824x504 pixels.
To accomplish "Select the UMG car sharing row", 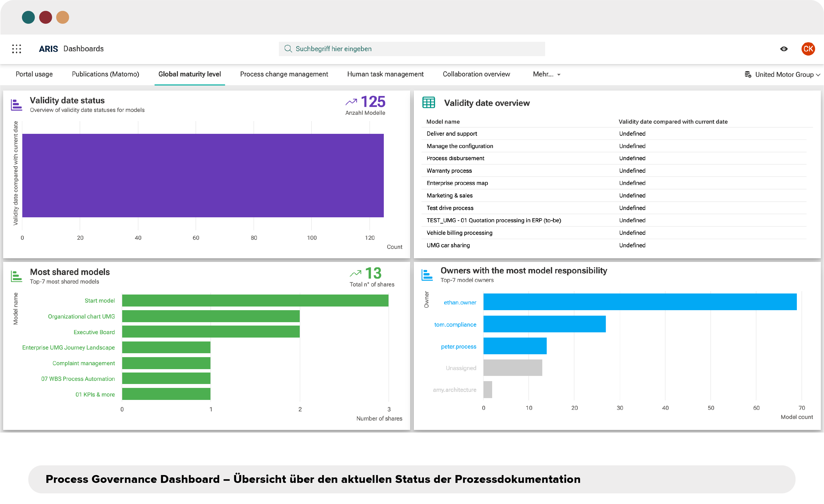I will coord(614,245).
